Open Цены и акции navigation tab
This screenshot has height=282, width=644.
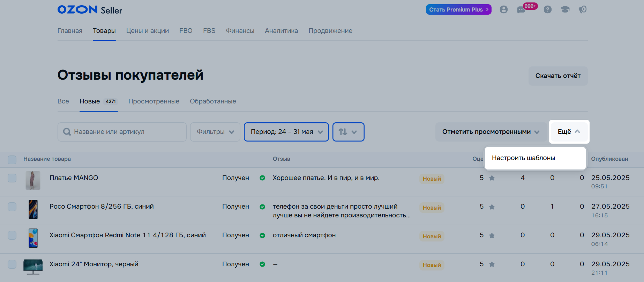coord(148,31)
